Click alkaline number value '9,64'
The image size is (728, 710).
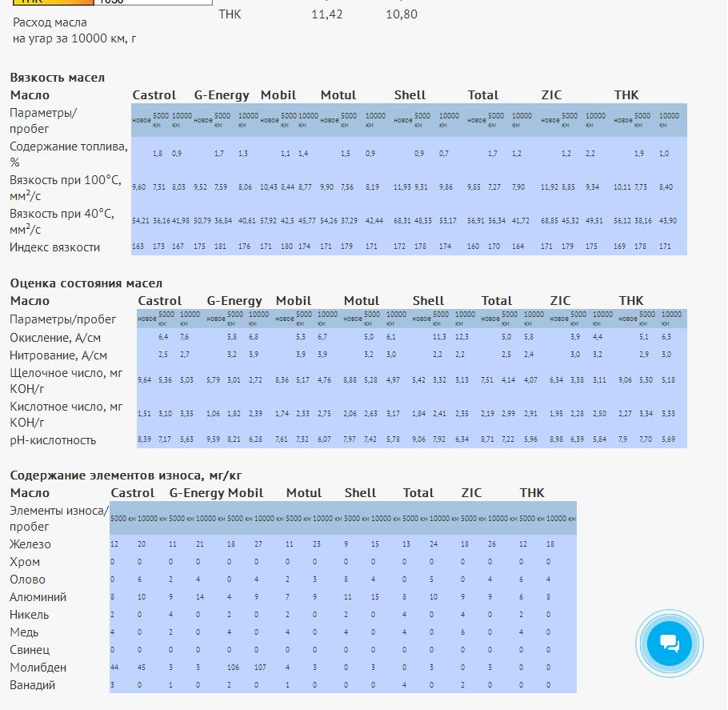point(144,379)
